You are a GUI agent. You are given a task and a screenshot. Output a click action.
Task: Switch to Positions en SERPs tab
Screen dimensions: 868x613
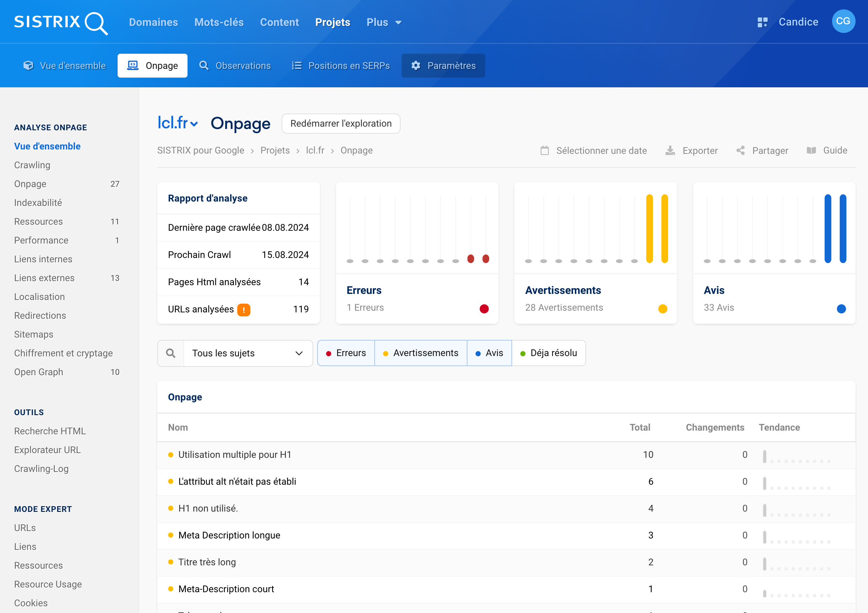pyautogui.click(x=341, y=66)
